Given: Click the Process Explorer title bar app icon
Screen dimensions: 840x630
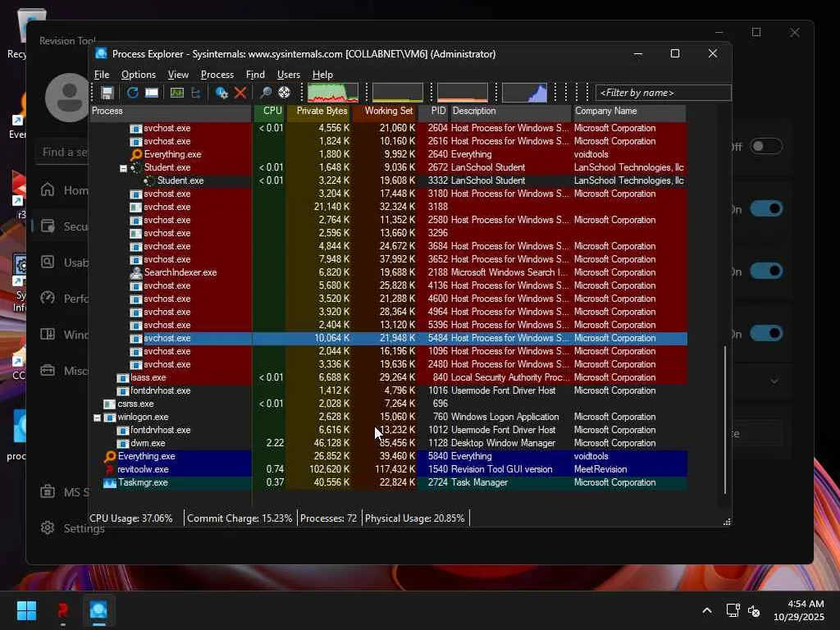Looking at the screenshot, I should pos(101,53).
